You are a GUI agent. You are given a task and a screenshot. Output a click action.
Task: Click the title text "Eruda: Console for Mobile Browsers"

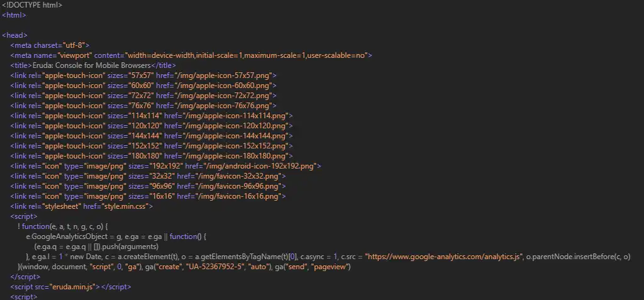pyautogui.click(x=92, y=65)
